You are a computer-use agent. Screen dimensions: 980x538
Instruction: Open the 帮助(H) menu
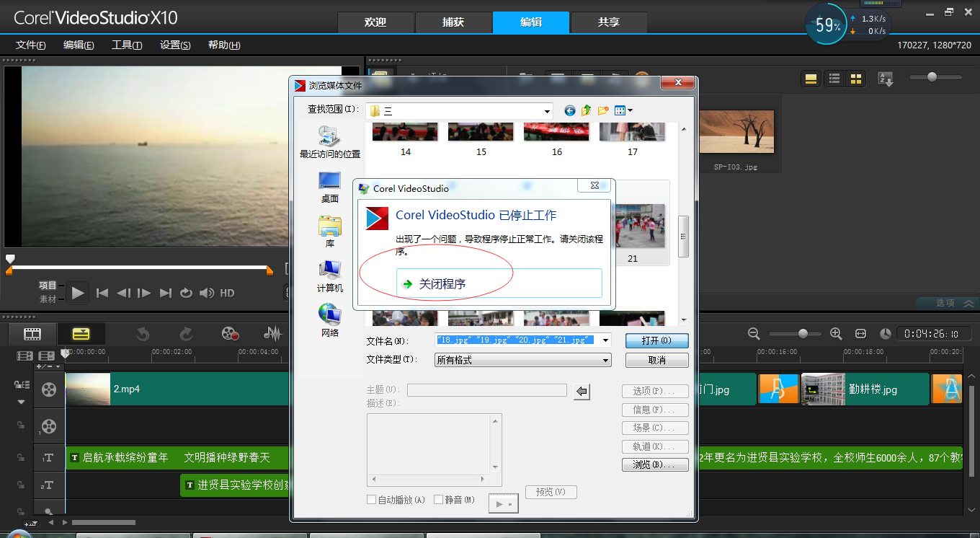tap(224, 45)
